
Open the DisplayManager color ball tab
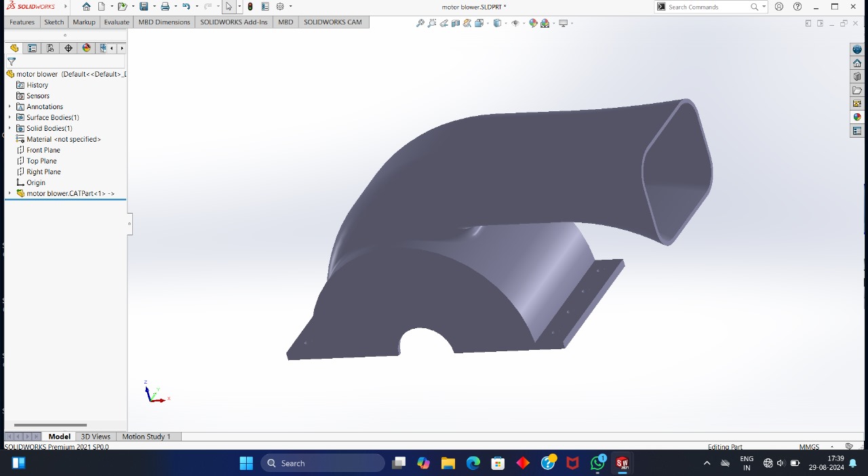coord(86,48)
